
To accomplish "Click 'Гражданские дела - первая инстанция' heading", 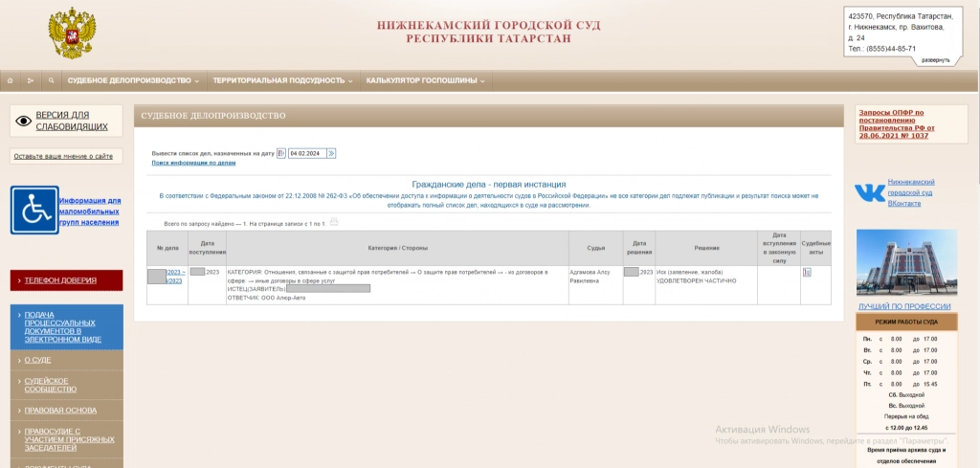I will tap(489, 185).
